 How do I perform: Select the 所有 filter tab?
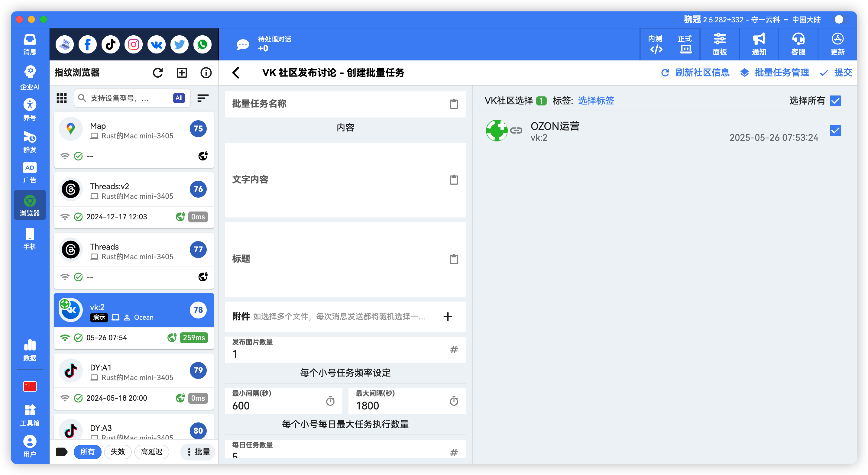87,451
